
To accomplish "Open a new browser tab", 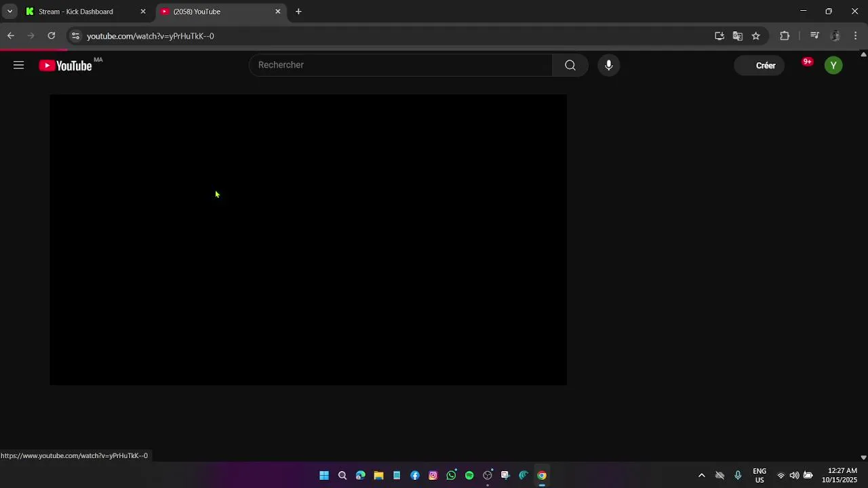I will [298, 12].
